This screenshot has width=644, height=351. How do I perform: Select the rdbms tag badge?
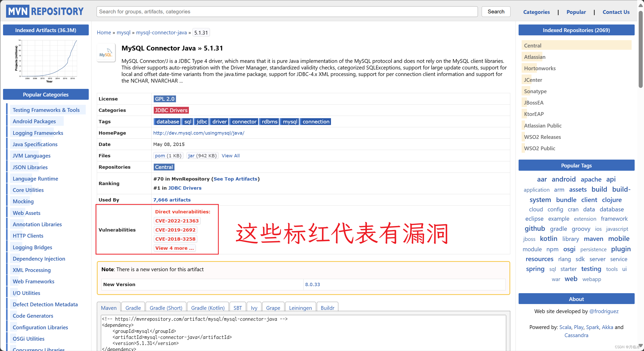pos(270,122)
